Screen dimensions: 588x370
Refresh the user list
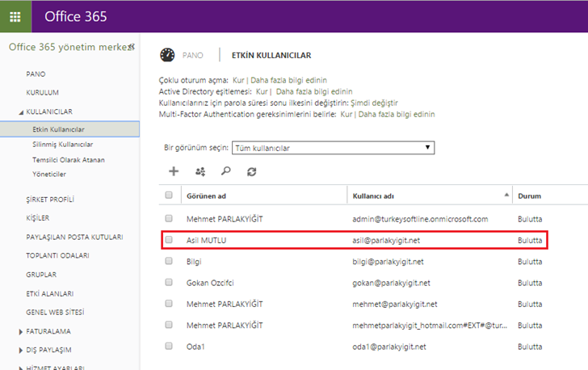[x=252, y=172]
